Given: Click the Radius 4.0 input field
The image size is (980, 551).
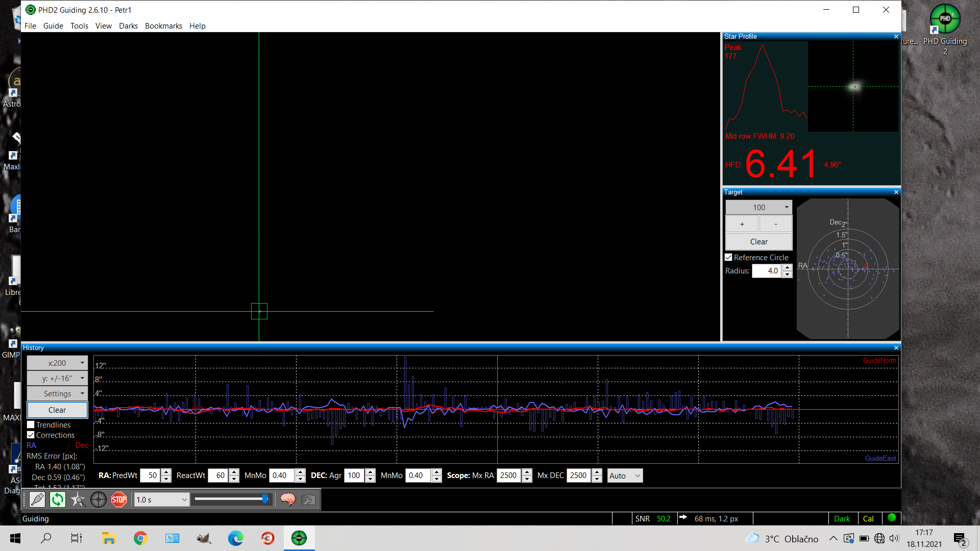Looking at the screenshot, I should pos(767,271).
